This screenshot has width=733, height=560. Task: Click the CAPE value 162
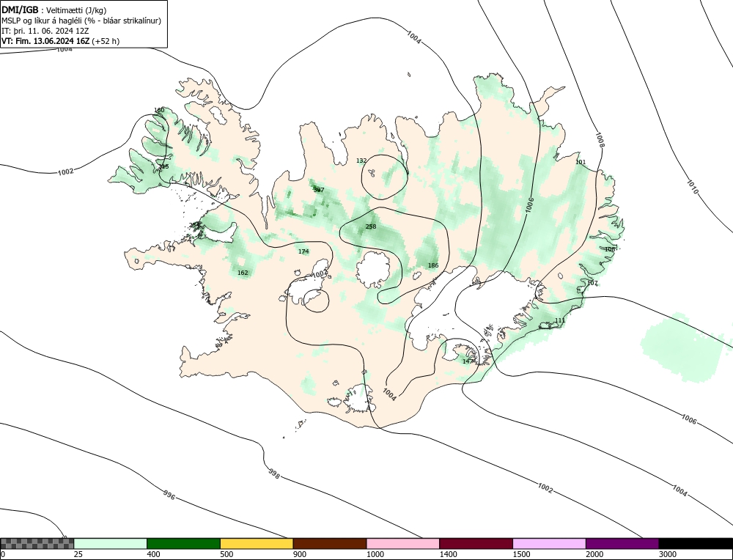(243, 273)
